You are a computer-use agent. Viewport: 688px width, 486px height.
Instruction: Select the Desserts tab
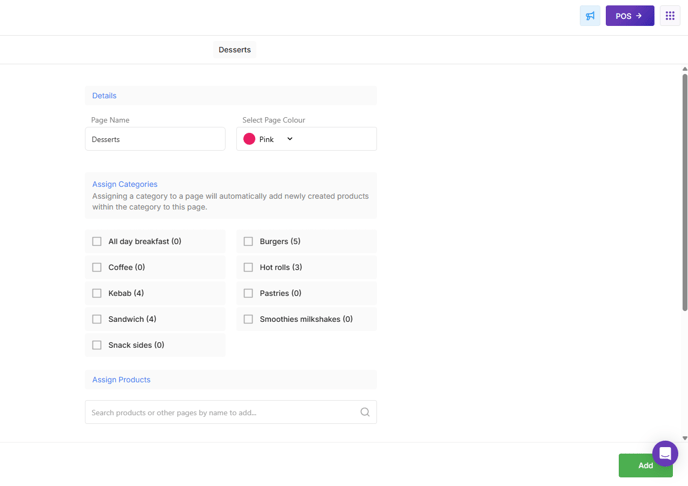click(x=235, y=50)
